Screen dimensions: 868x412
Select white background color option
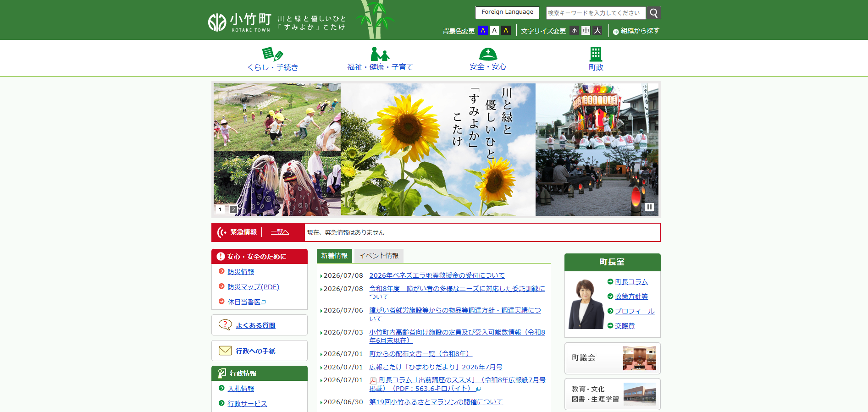[494, 31]
